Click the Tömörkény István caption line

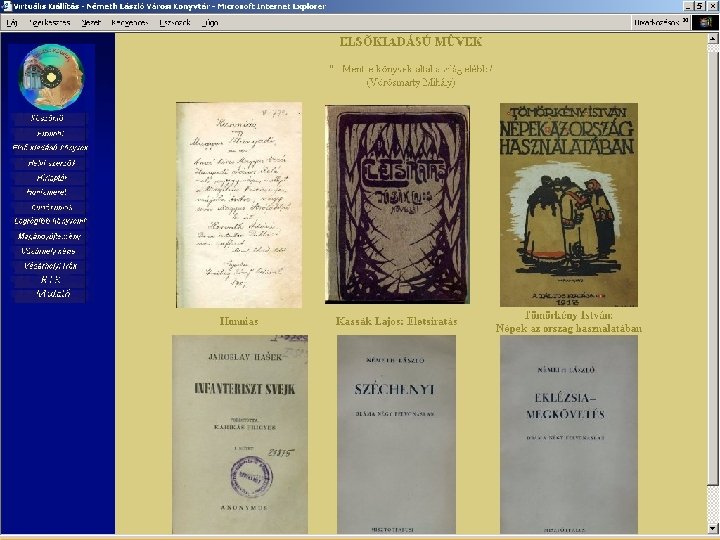(568, 315)
